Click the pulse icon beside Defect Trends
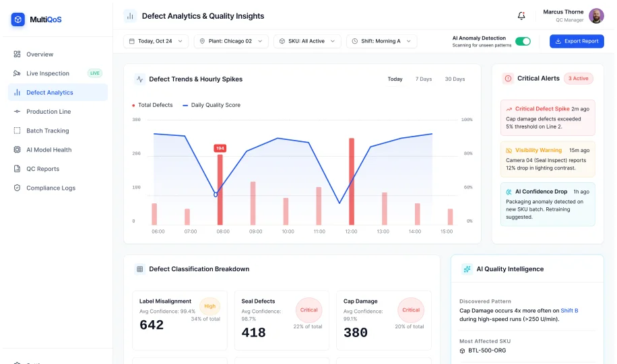Viewport: 617px width, 364px height. [x=139, y=79]
